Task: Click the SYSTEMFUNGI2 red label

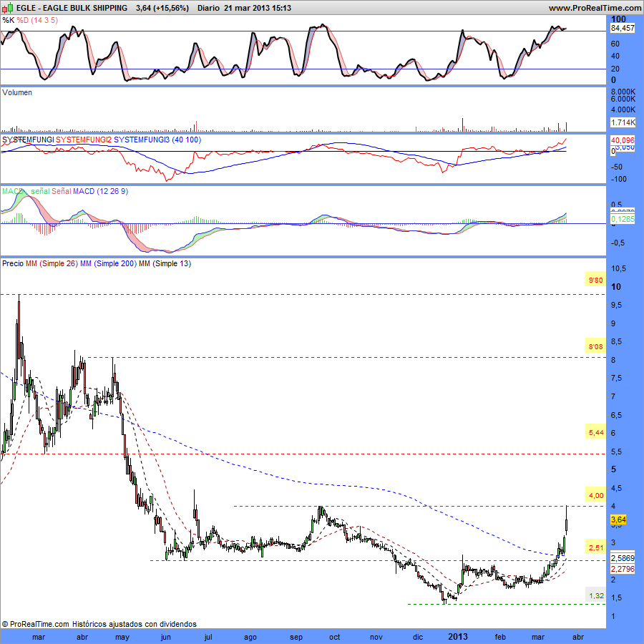Action: [84, 140]
